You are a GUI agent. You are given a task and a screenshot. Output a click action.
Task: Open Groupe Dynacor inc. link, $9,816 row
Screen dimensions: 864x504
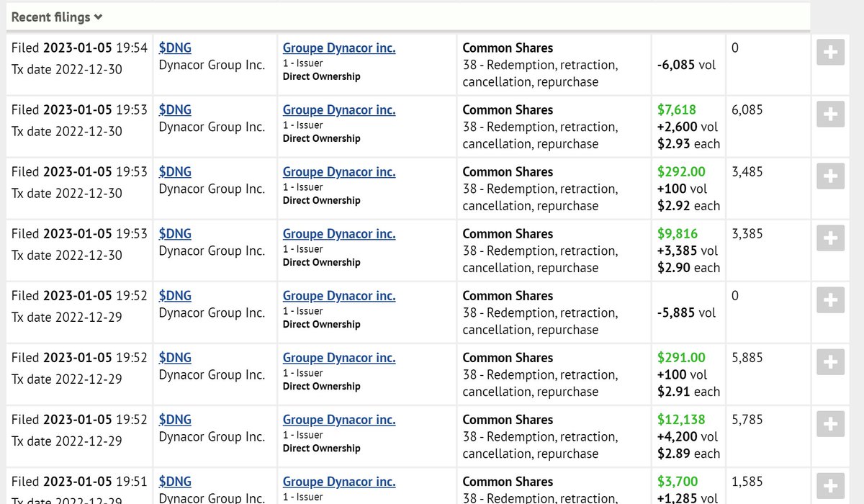[x=339, y=234]
